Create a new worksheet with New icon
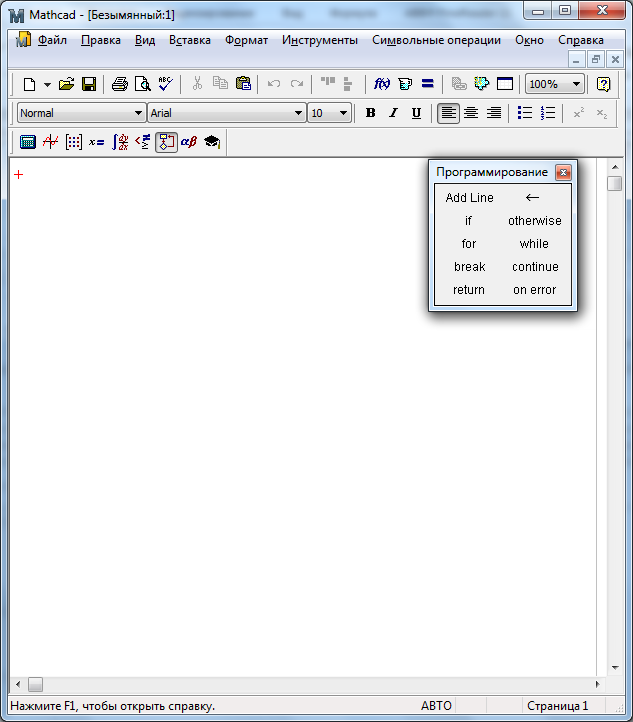633x722 pixels. coord(29,84)
